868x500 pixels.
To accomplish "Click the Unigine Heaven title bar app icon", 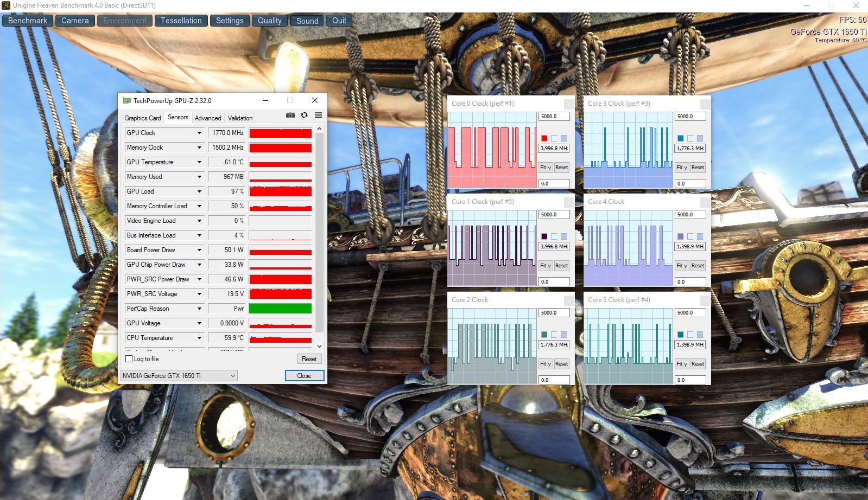I will point(6,5).
